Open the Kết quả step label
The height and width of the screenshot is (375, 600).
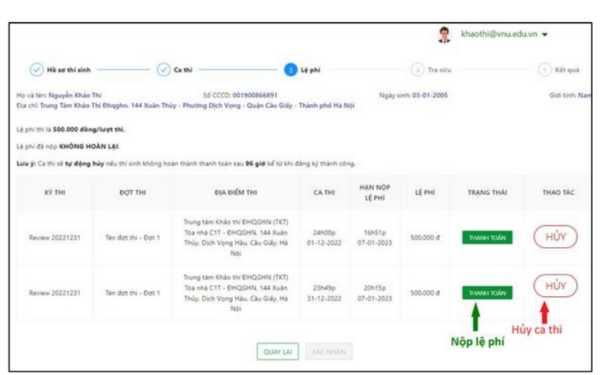tap(567, 70)
